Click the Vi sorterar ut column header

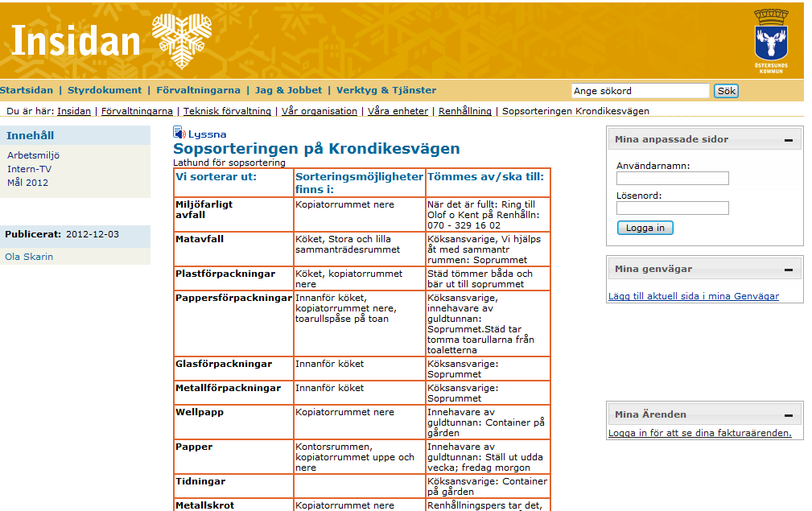pos(234,183)
